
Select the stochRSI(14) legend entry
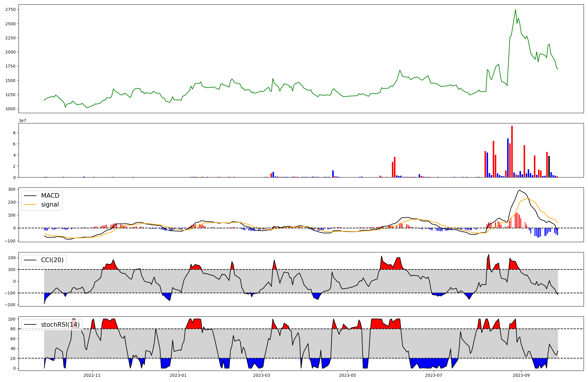[x=60, y=324]
